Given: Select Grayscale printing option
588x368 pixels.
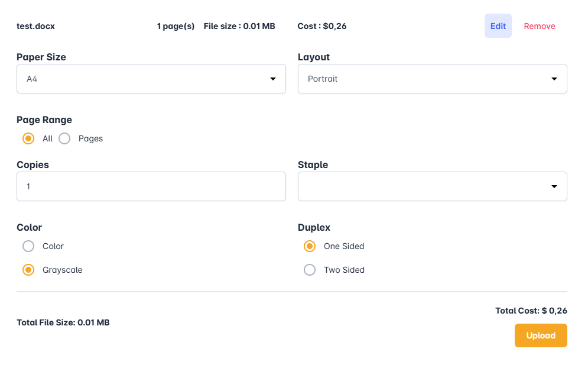Looking at the screenshot, I should point(28,270).
